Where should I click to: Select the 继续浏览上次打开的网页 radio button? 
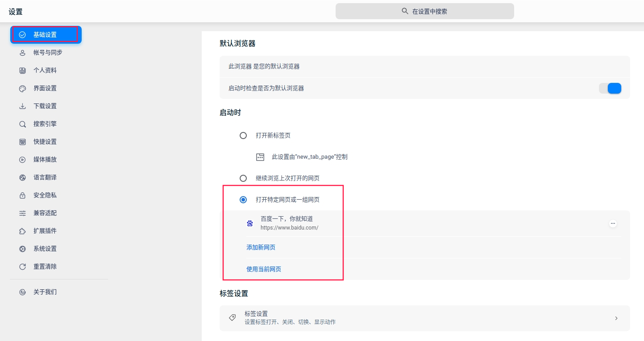(x=243, y=178)
